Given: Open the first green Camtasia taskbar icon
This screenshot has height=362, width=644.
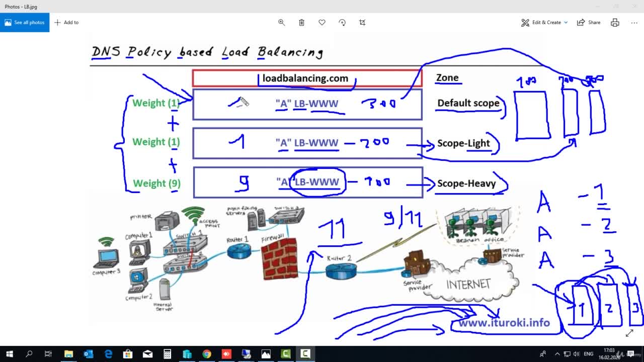Looking at the screenshot, I should point(285,354).
